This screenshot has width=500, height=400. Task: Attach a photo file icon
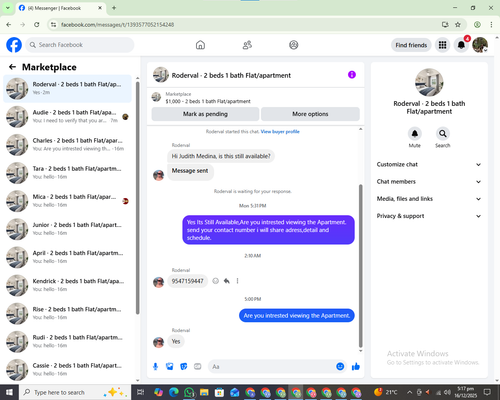[170, 367]
